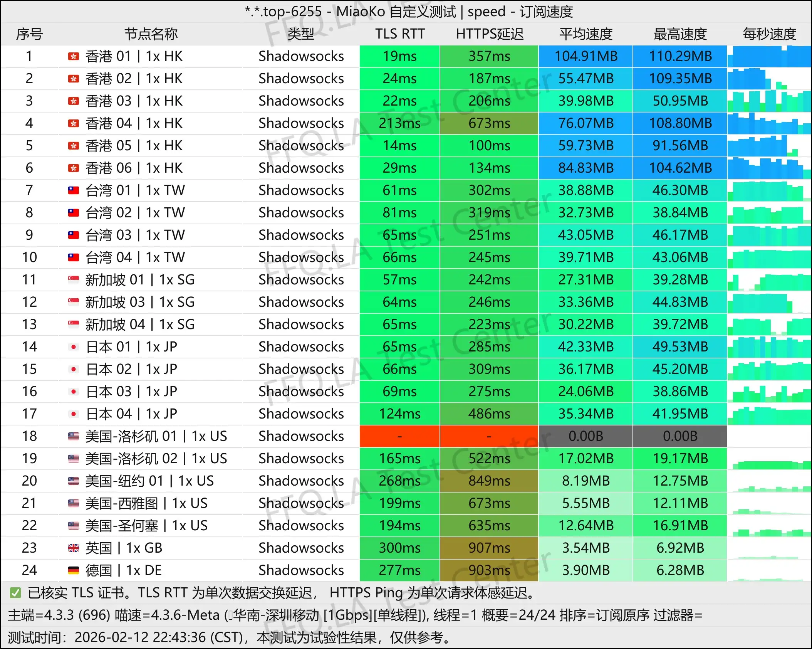
Task: Sort by clicking the TLS RTT column header
Action: pyautogui.click(x=399, y=34)
